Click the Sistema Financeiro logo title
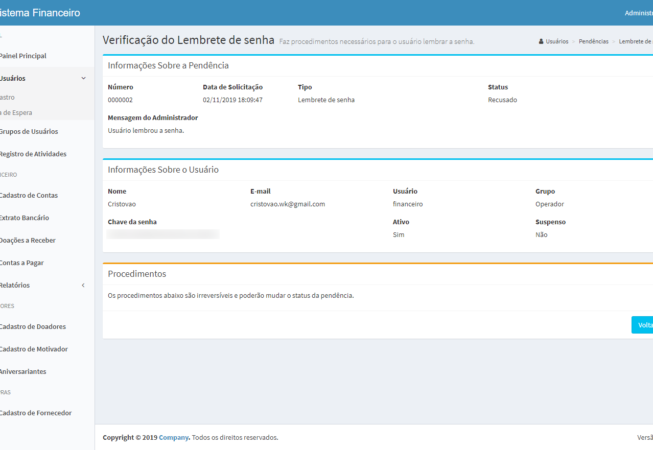 click(x=40, y=13)
